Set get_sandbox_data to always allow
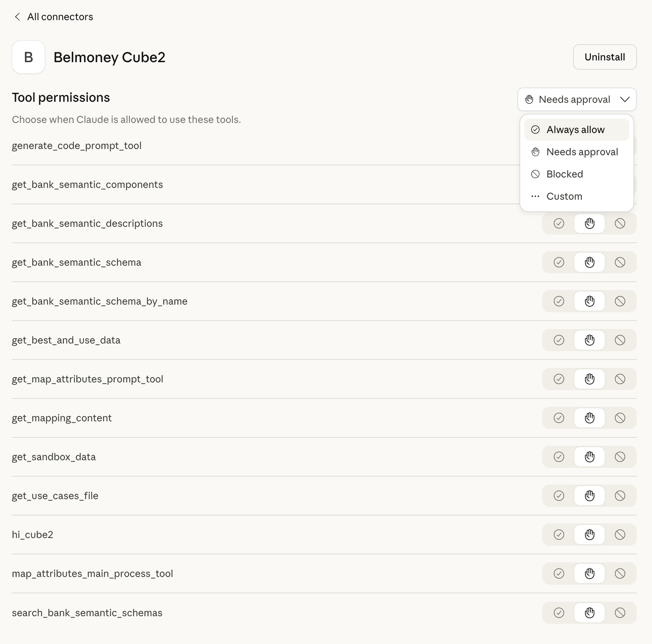The width and height of the screenshot is (652, 644). click(559, 457)
